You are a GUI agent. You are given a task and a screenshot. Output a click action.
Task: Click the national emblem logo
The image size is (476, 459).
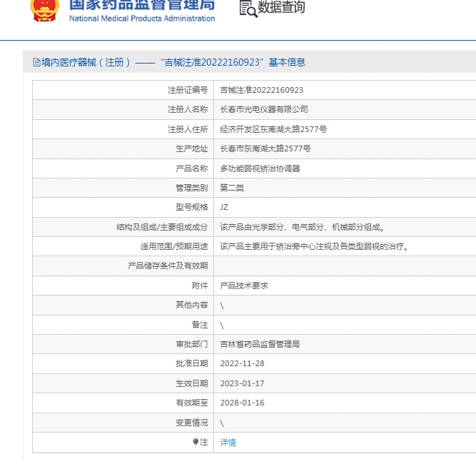coord(45,10)
